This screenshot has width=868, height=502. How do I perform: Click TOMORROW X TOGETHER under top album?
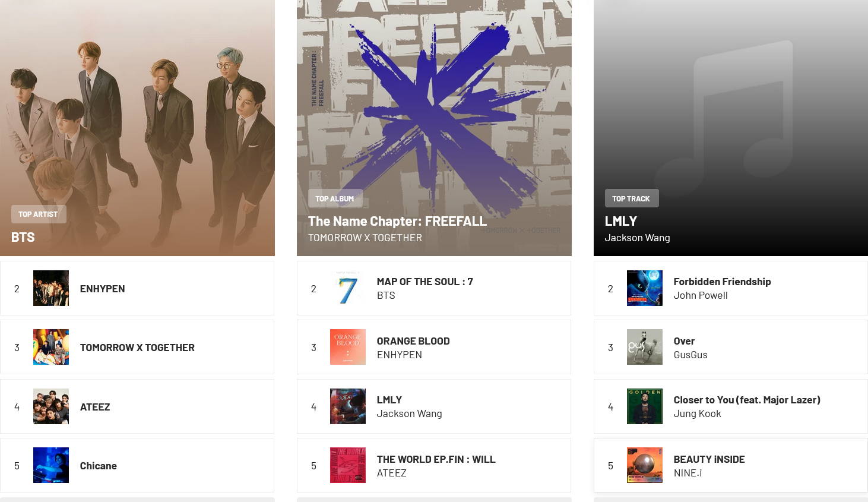pyautogui.click(x=365, y=238)
